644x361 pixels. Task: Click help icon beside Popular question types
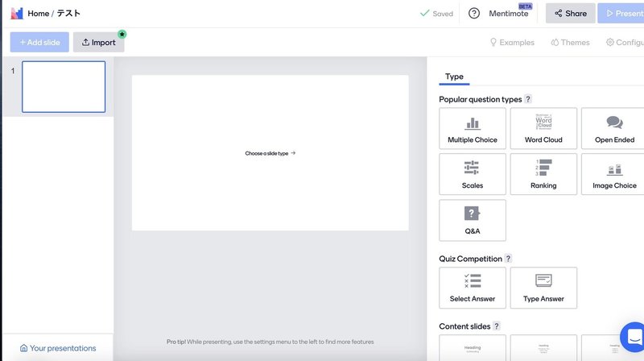point(528,99)
